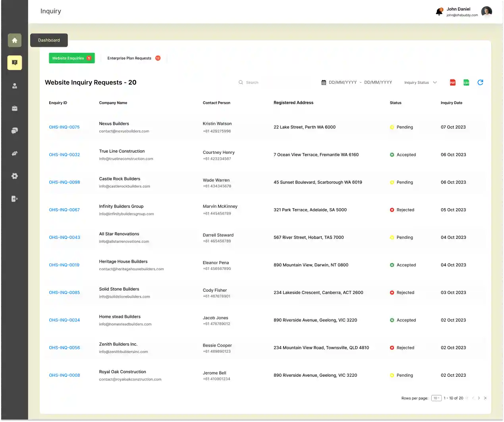
Task: Jump to the last page of results
Action: tap(485, 398)
